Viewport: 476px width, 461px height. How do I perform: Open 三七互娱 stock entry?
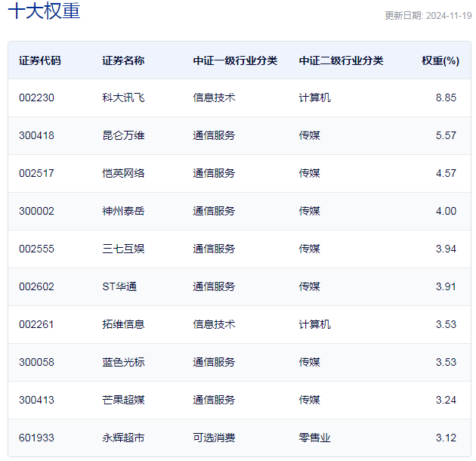123,249
